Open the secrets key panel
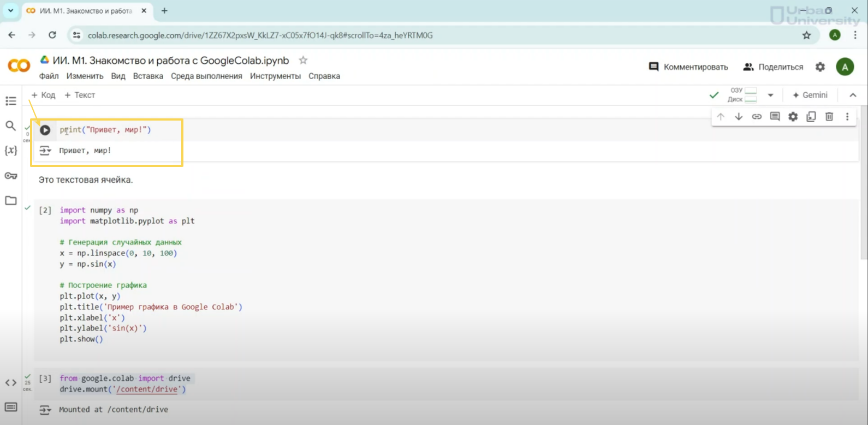 tap(11, 176)
